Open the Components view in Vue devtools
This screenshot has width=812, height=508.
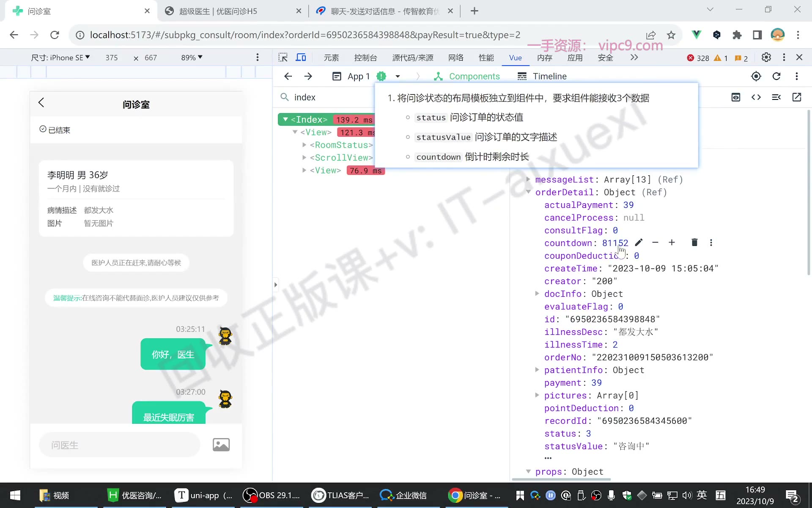[x=467, y=76]
